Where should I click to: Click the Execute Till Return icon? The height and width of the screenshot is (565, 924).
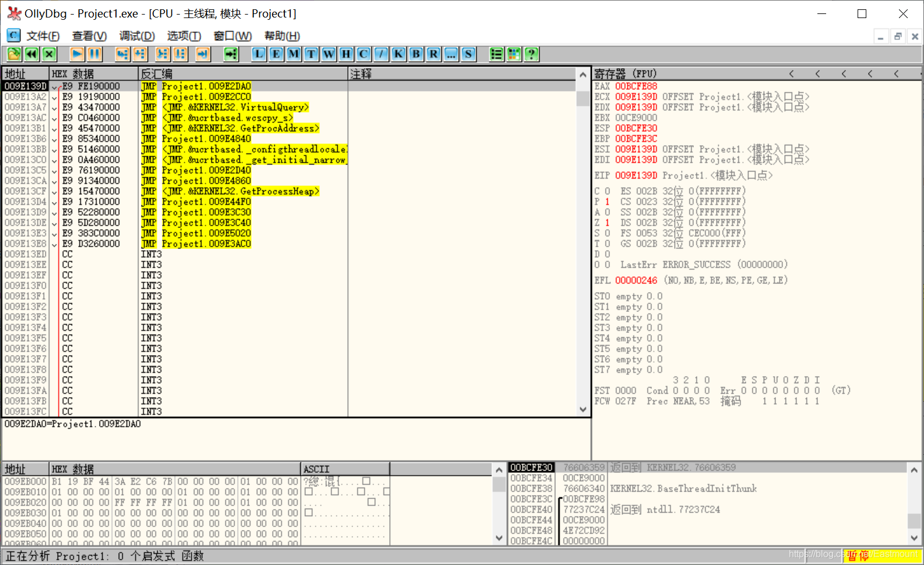click(x=203, y=54)
